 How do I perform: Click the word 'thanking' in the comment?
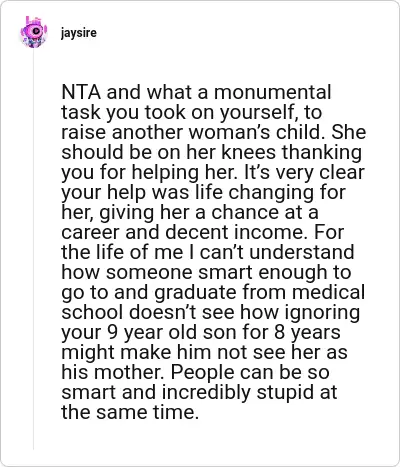pos(322,153)
